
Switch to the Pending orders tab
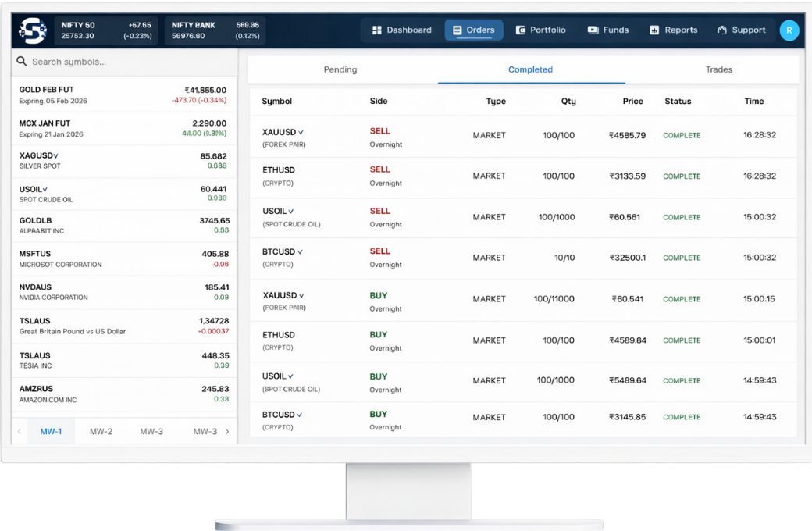(x=340, y=69)
